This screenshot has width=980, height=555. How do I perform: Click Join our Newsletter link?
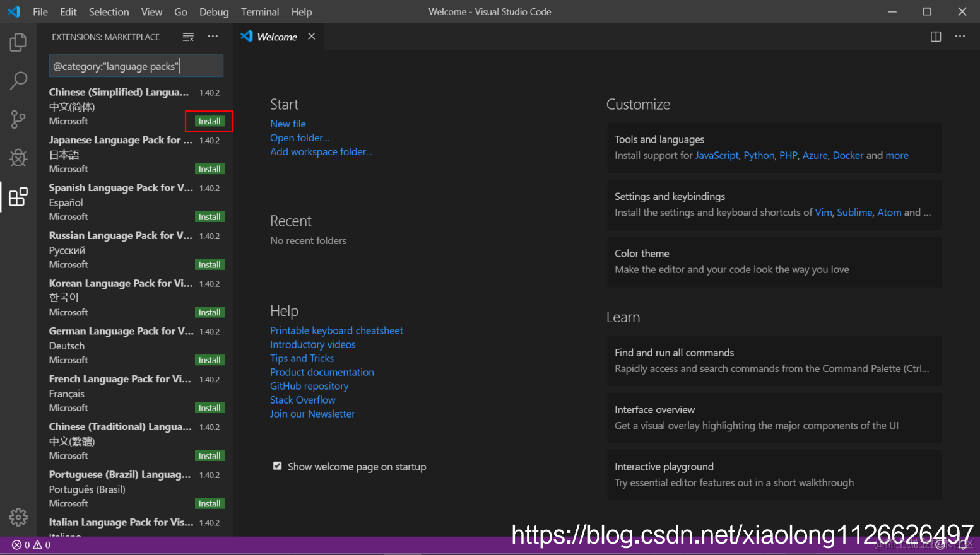312,414
